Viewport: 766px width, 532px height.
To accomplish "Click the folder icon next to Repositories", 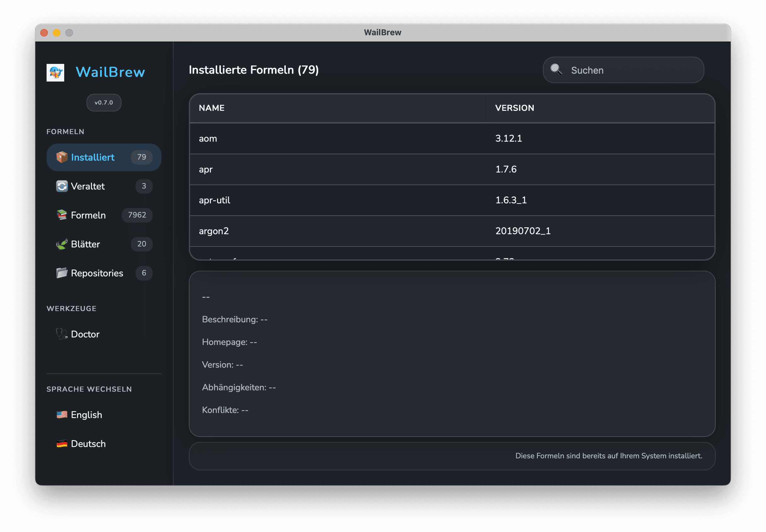I will tap(62, 273).
